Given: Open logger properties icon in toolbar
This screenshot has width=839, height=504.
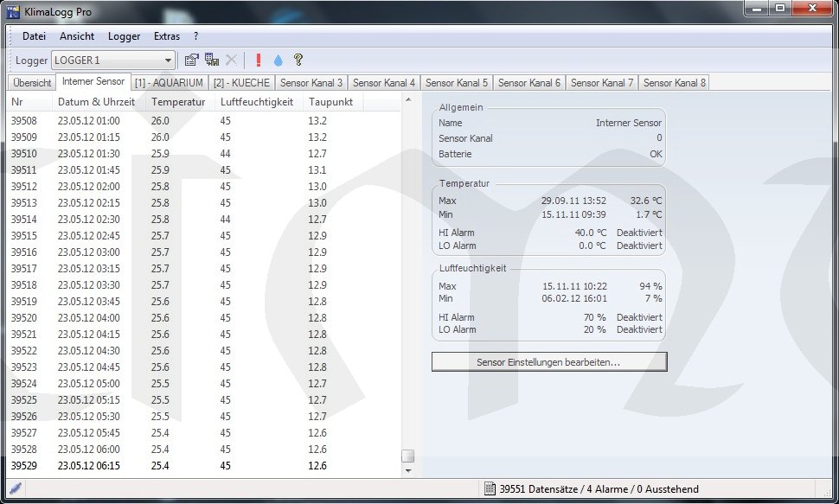Looking at the screenshot, I should click(x=192, y=61).
